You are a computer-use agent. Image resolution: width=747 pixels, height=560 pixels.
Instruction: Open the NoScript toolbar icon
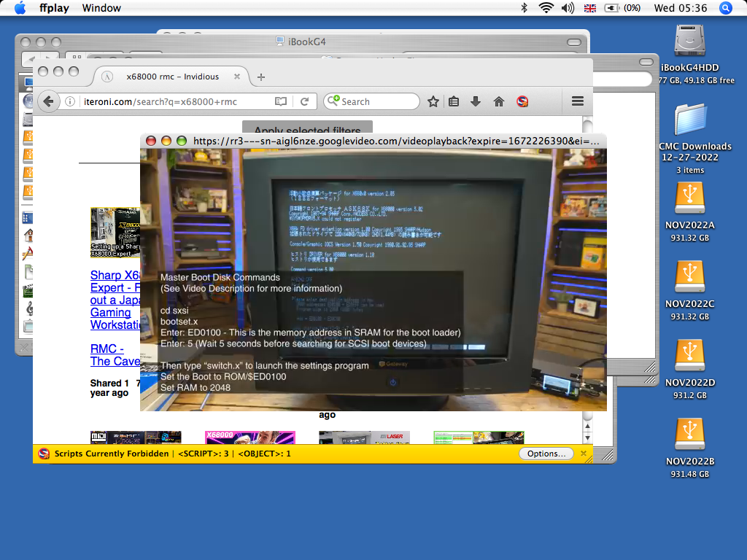[x=522, y=101]
